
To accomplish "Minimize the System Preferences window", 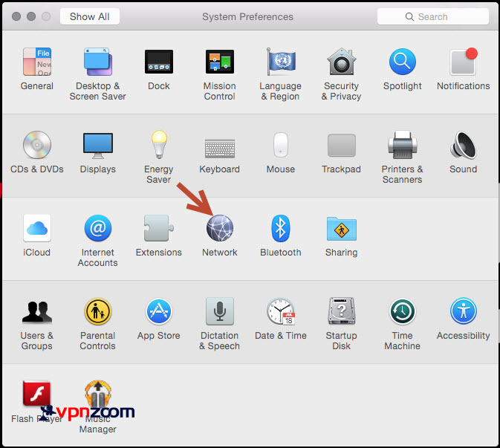I will [x=31, y=16].
